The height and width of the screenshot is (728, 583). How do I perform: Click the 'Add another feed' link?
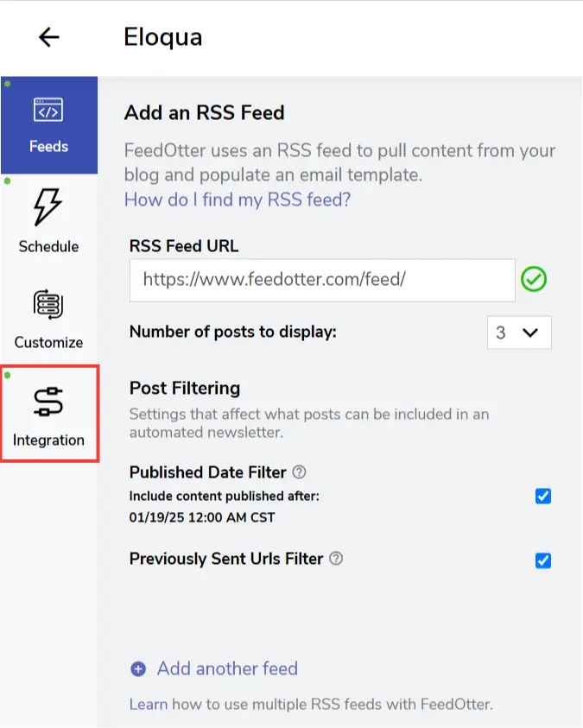[x=227, y=669]
